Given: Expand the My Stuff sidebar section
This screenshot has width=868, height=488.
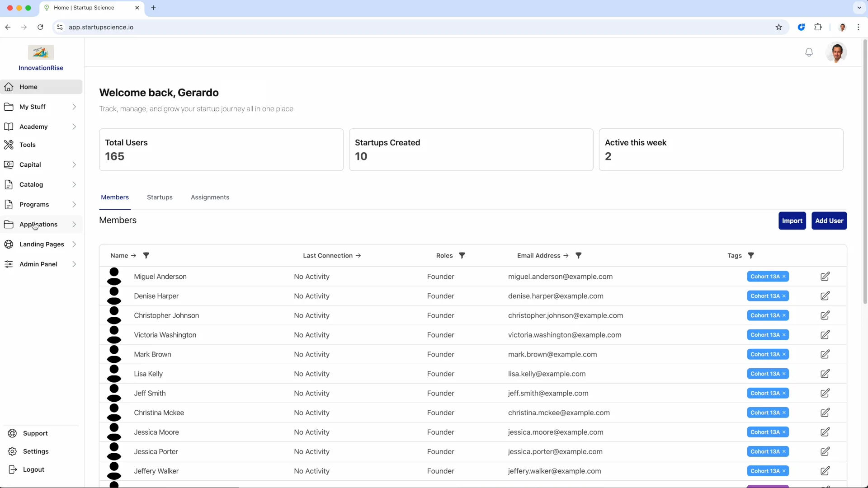Looking at the screenshot, I should pos(75,107).
